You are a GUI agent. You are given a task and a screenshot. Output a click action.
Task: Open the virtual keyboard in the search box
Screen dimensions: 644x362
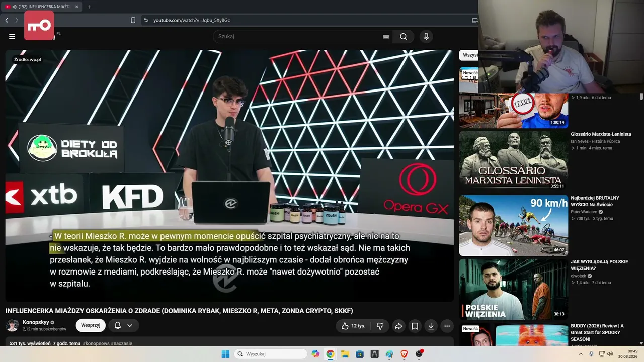click(386, 36)
